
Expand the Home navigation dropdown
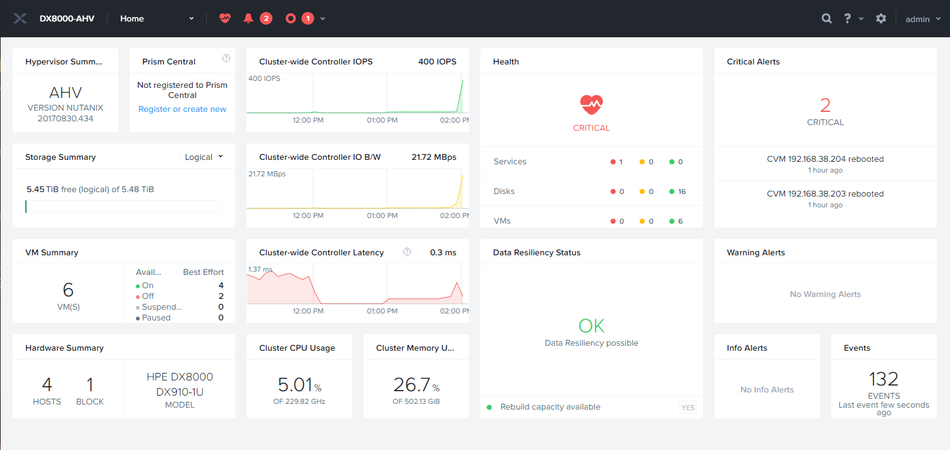coord(157,19)
